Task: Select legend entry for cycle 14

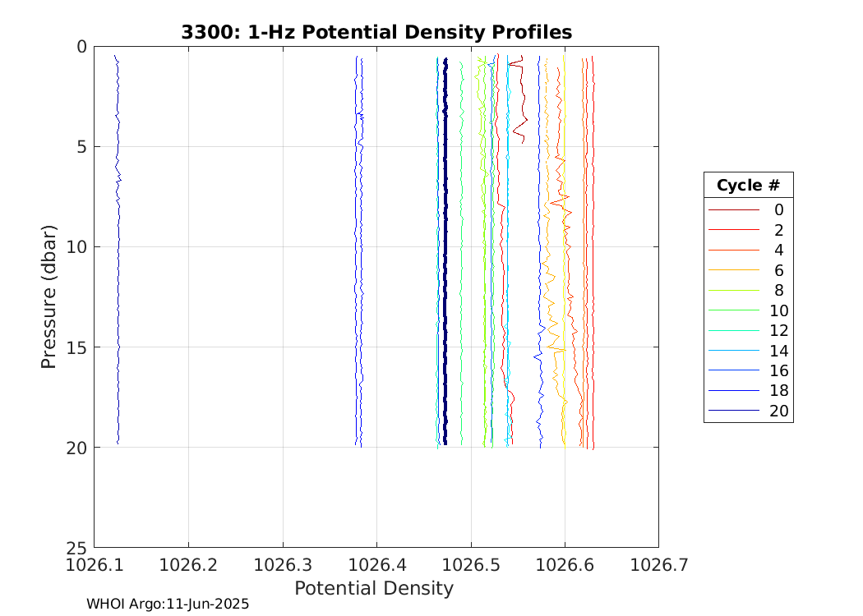Action: pos(748,351)
